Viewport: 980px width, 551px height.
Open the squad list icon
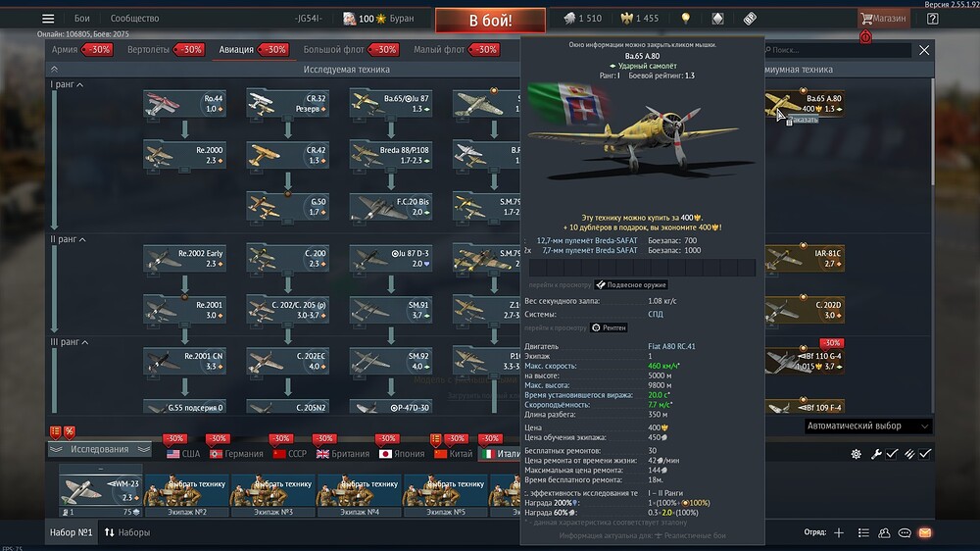click(863, 532)
